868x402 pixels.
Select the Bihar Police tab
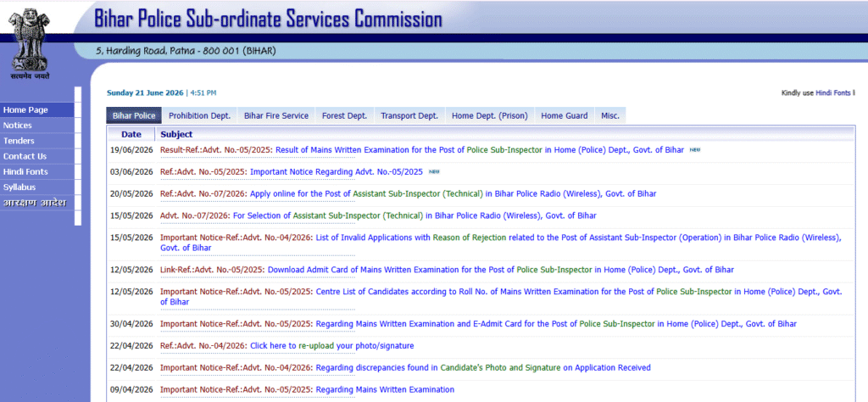[x=134, y=115]
